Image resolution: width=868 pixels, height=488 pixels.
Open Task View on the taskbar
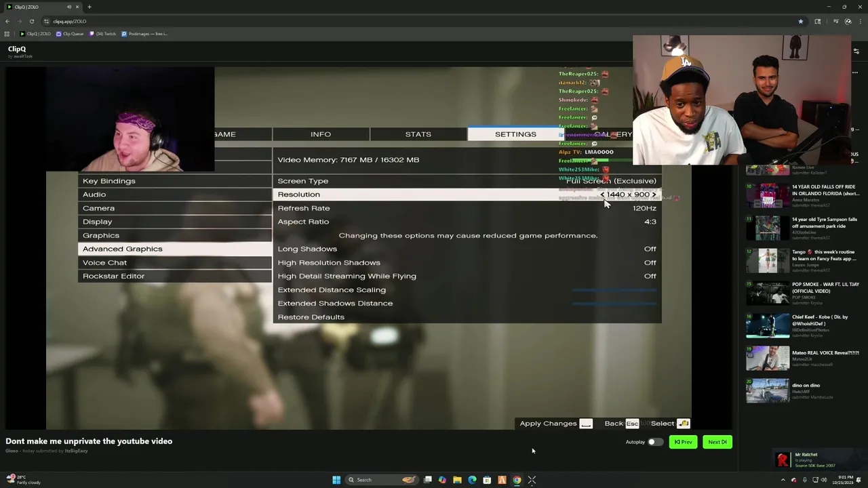(x=428, y=480)
